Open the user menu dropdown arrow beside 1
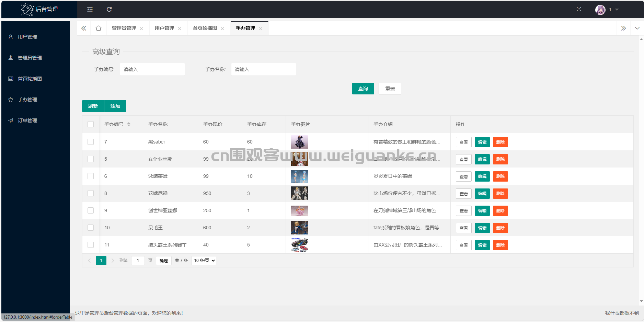Image resolution: width=644 pixels, height=322 pixels. pyautogui.click(x=617, y=10)
